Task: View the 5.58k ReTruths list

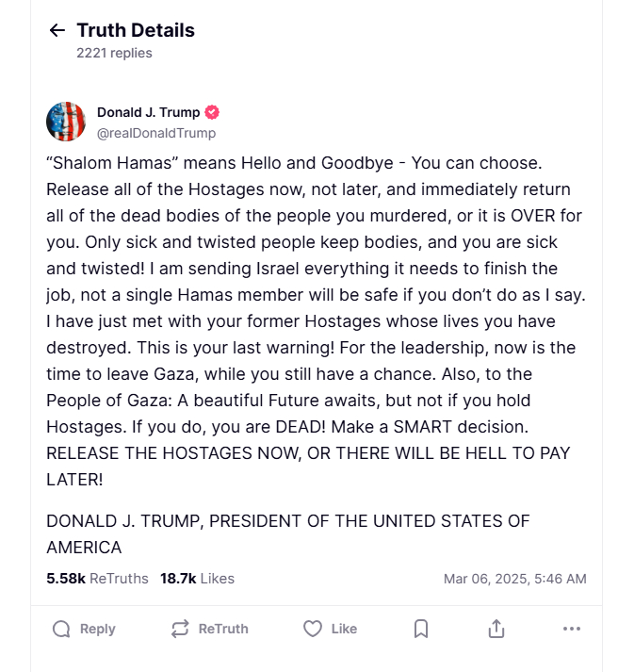Action: pos(97,578)
